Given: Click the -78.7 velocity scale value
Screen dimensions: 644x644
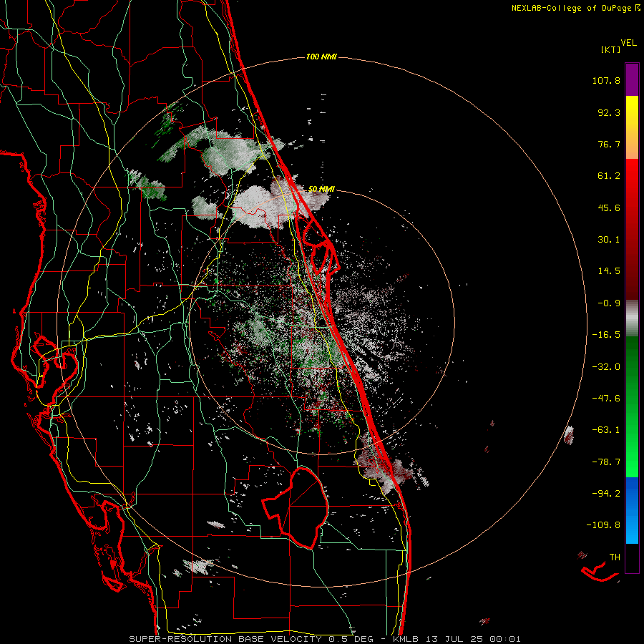Looking at the screenshot, I should pyautogui.click(x=606, y=462).
